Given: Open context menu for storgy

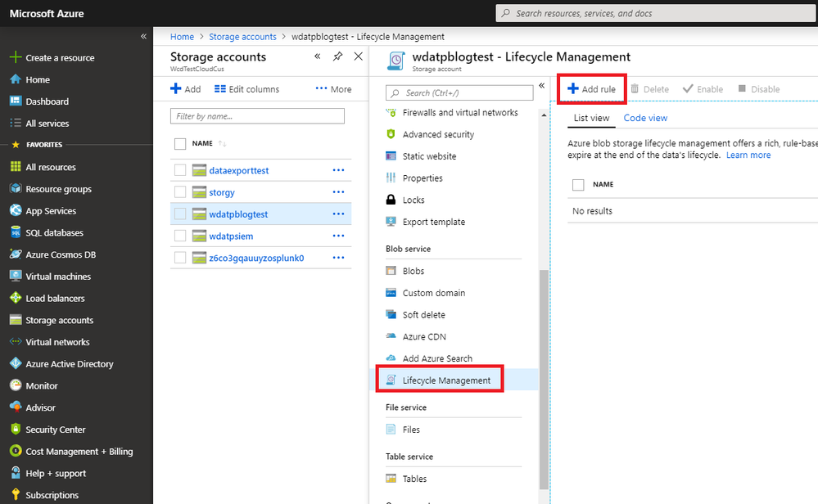Looking at the screenshot, I should (x=338, y=192).
